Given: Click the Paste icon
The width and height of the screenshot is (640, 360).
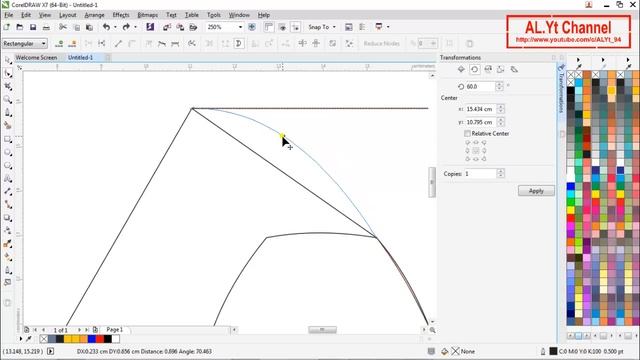Looking at the screenshot, I should (89, 27).
